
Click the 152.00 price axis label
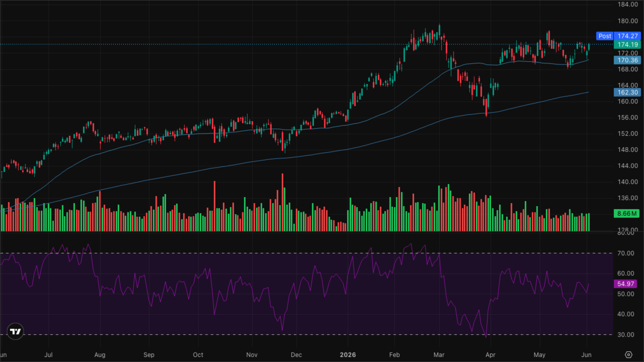[x=628, y=133]
